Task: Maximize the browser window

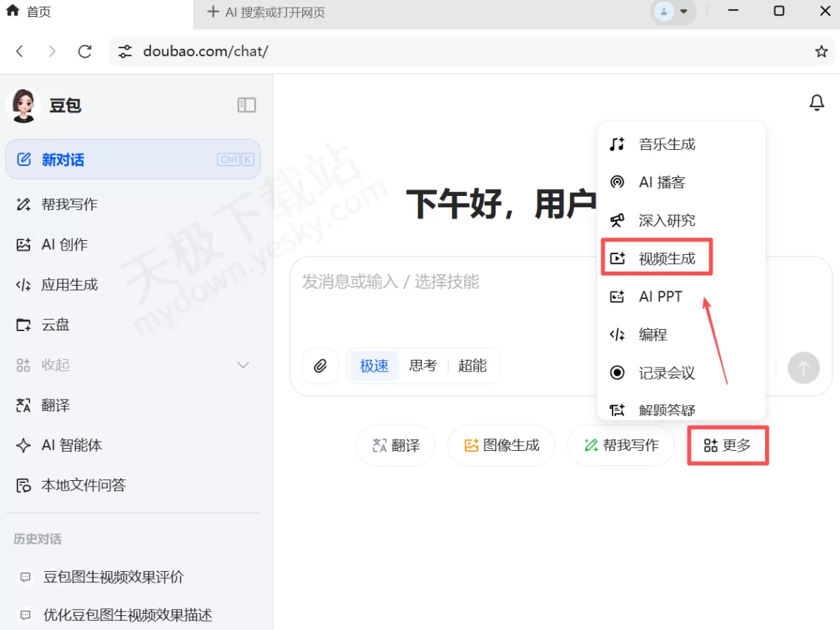Action: [x=778, y=11]
